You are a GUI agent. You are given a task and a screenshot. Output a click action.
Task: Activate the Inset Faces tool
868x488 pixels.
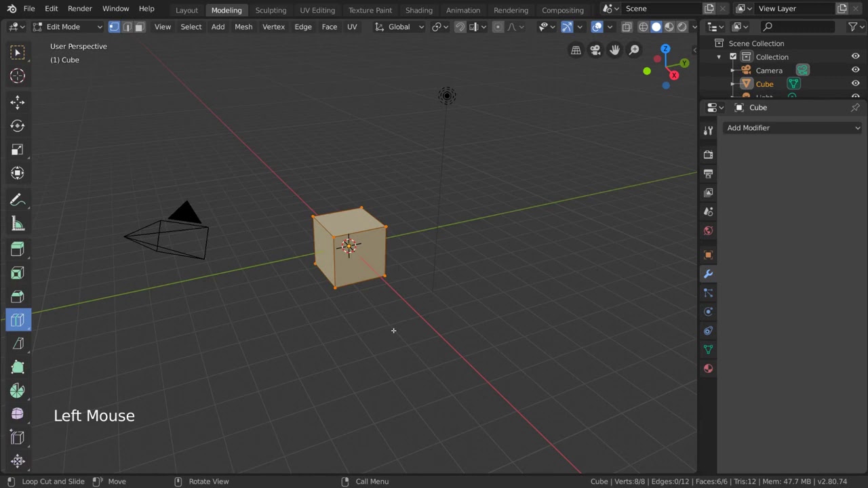coord(18,273)
